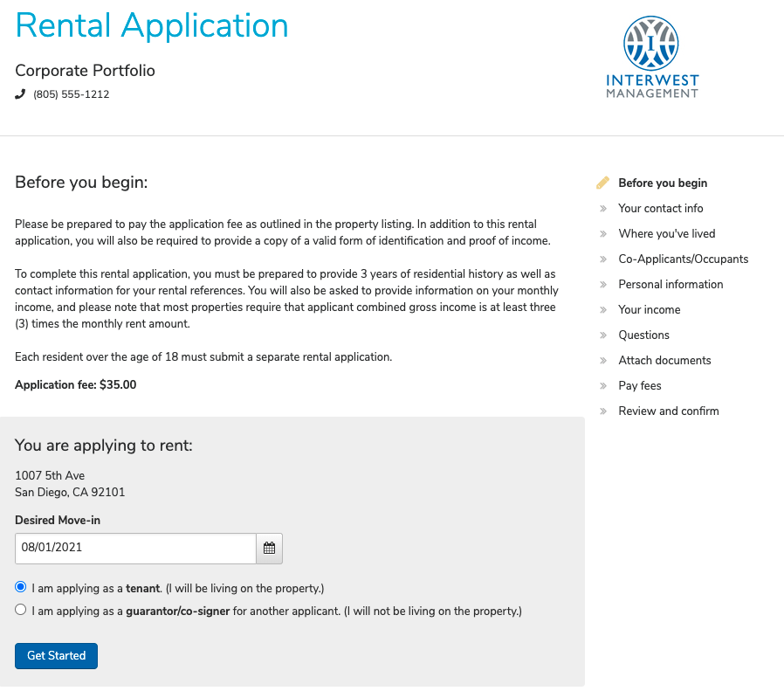
Task: Click the chevron icon beside Pay fees
Action: pos(602,386)
